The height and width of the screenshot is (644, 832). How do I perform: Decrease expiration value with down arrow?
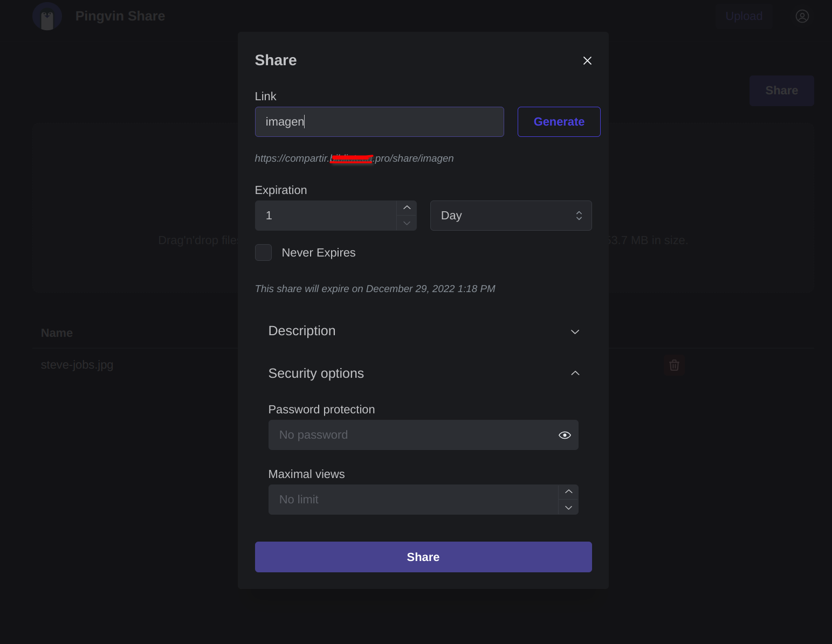(x=407, y=223)
